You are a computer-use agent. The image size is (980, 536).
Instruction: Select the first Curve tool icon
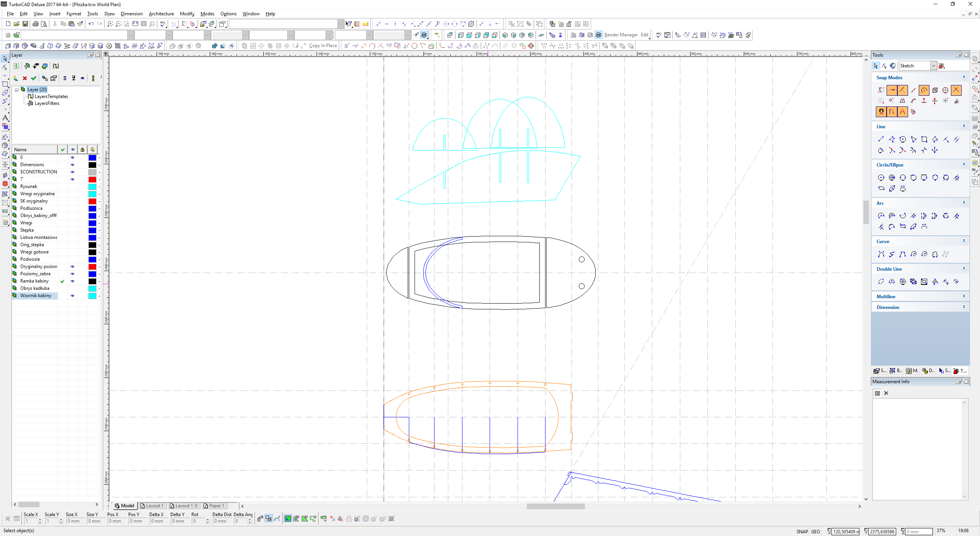(x=881, y=254)
